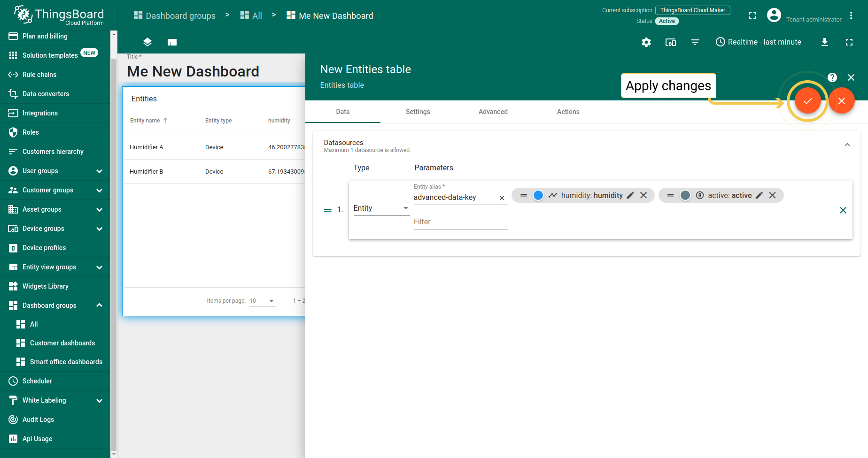Expand Device groups submenu
This screenshot has height=458, width=868.
click(99, 229)
